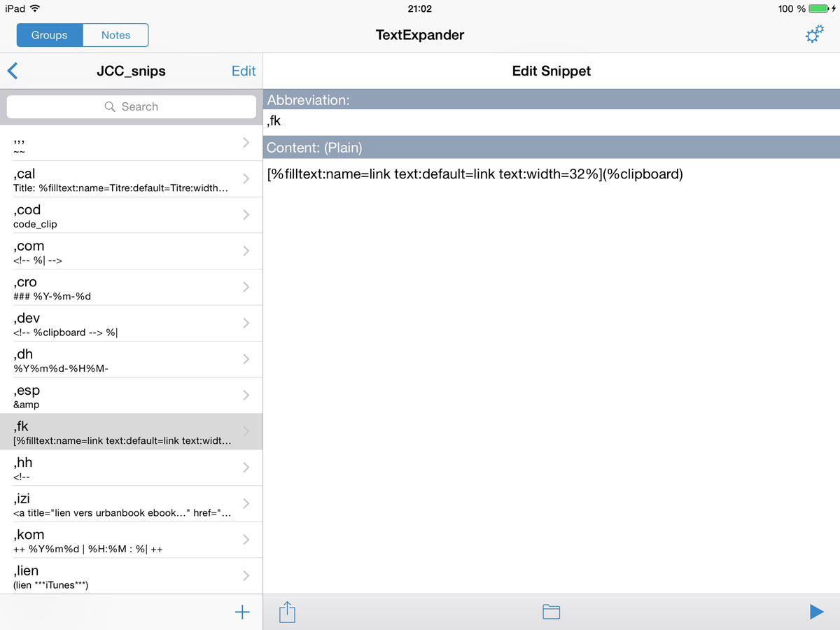This screenshot has width=840, height=630.
Task: Add a new snippet with plus icon
Action: click(242, 612)
